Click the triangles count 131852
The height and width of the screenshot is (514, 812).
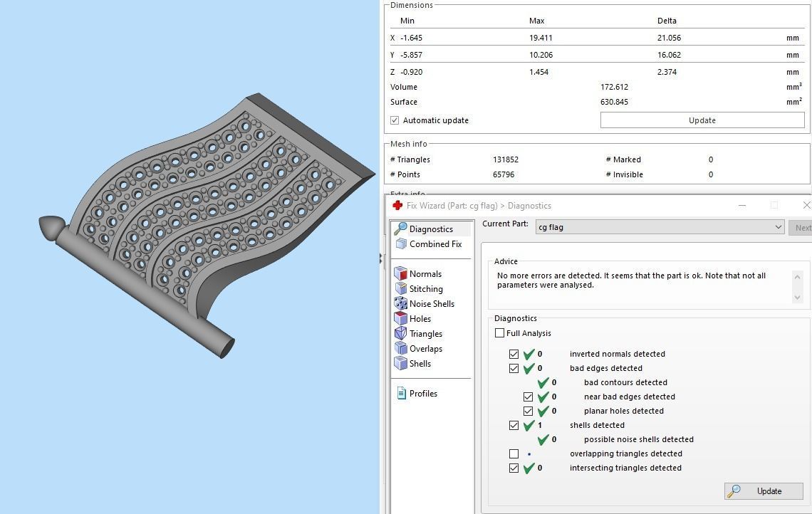[x=506, y=159]
